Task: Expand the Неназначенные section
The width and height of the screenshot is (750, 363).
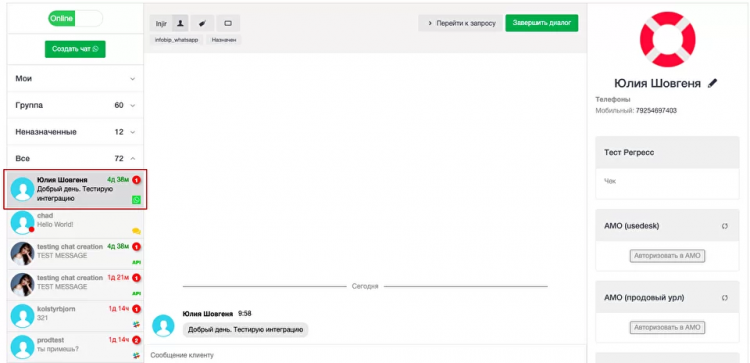Action: tap(75, 132)
